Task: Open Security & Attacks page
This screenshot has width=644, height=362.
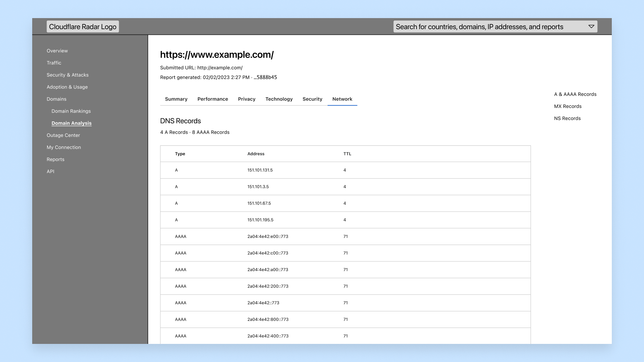Action: 67,75
